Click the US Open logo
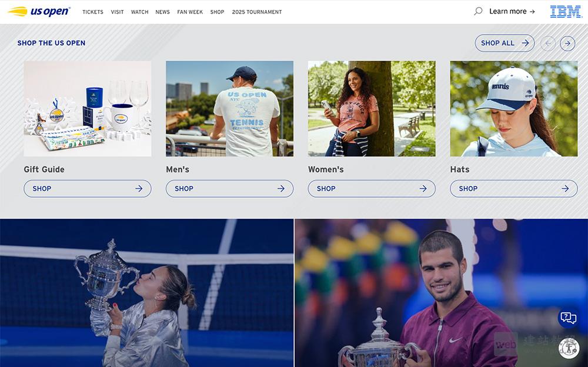 pos(39,12)
